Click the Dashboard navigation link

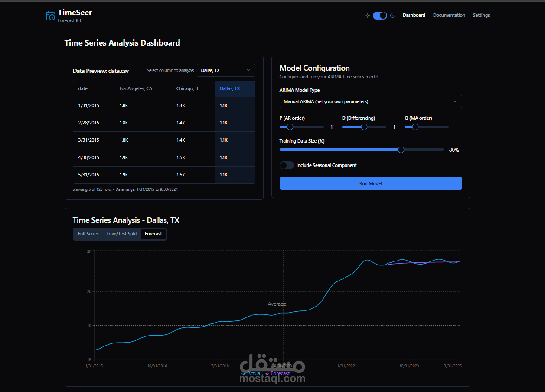tap(414, 15)
